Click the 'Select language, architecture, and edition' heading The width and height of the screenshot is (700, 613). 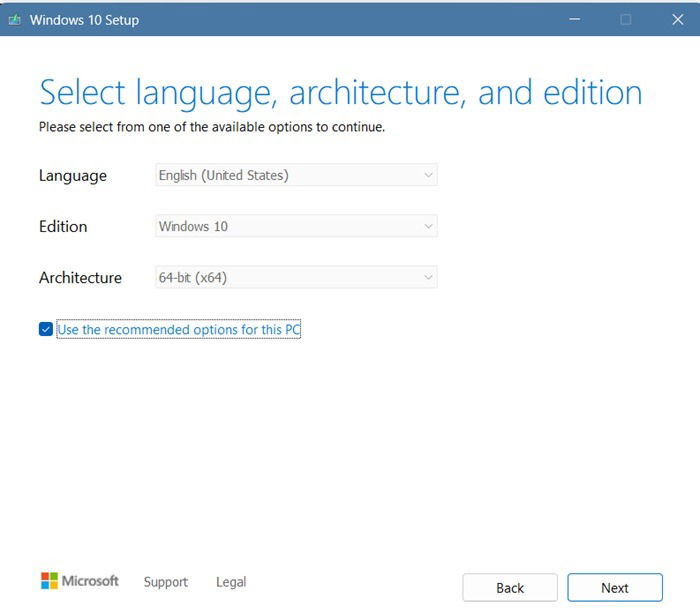pos(340,93)
